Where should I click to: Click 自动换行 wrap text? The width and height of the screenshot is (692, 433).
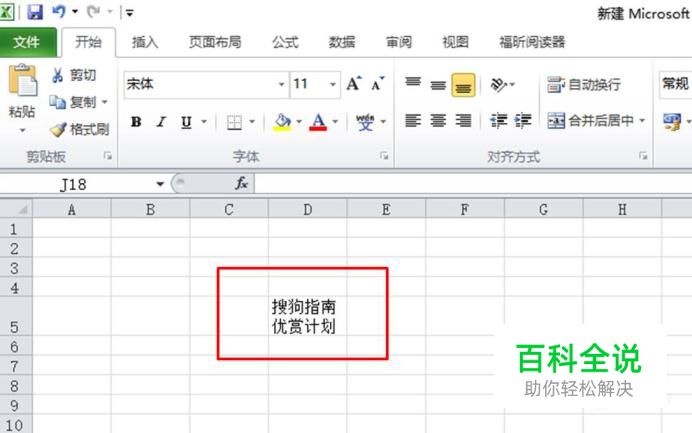click(583, 84)
